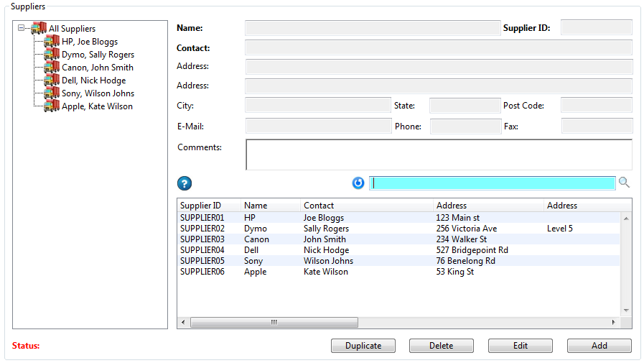Click the magnifying glass search icon
The image size is (644, 363).
(624, 183)
